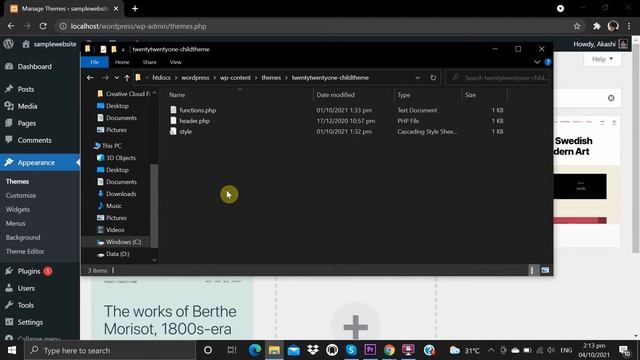Image resolution: width=640 pixels, height=360 pixels.
Task: Open Microsoft Edge from taskbar
Action: (x=255, y=350)
